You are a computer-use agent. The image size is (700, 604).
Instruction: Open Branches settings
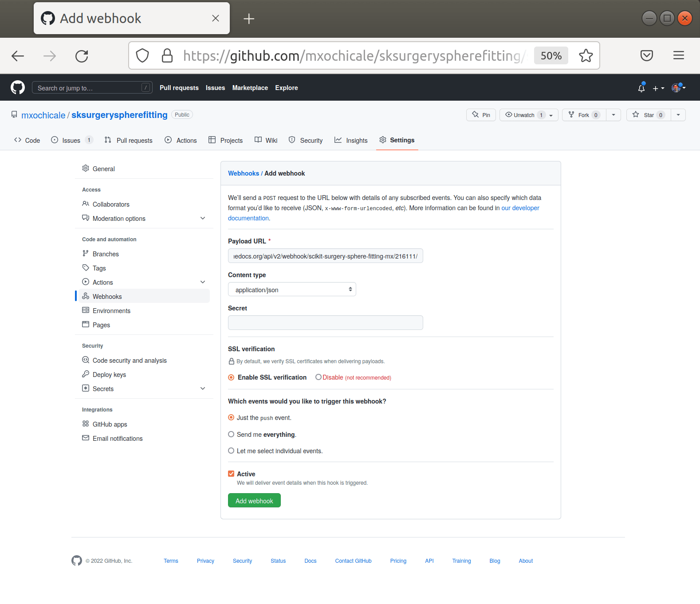(144, 254)
